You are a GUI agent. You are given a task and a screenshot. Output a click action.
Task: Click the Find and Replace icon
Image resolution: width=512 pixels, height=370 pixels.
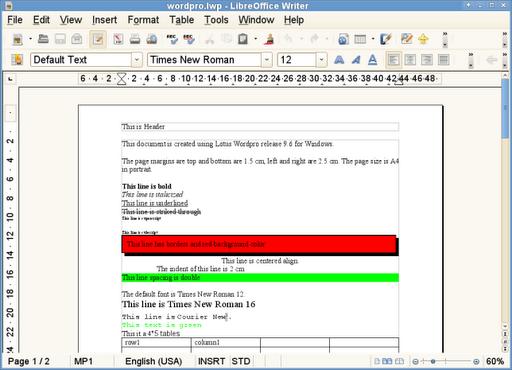(406, 39)
